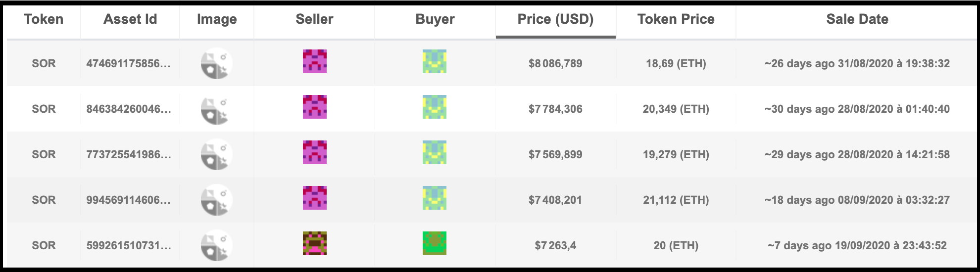Open asset ID 994569114606… link
Viewport: 980px width, 272px height.
pos(129,200)
